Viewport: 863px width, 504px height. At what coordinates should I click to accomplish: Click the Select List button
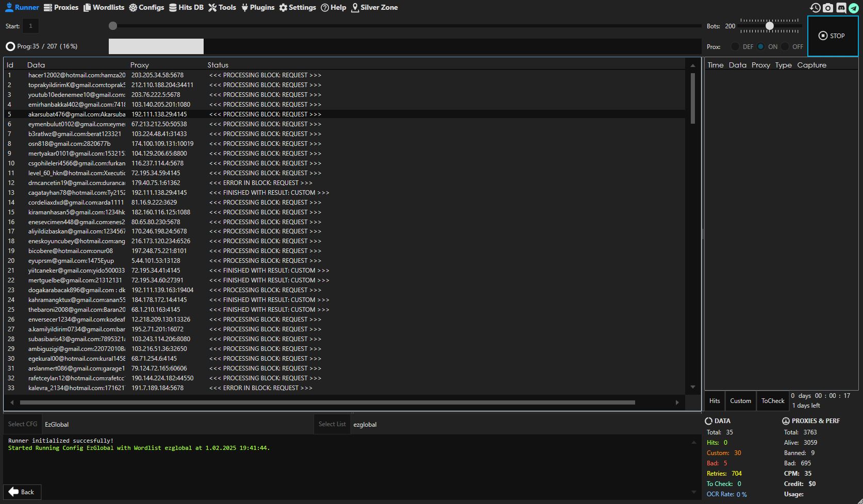point(332,424)
